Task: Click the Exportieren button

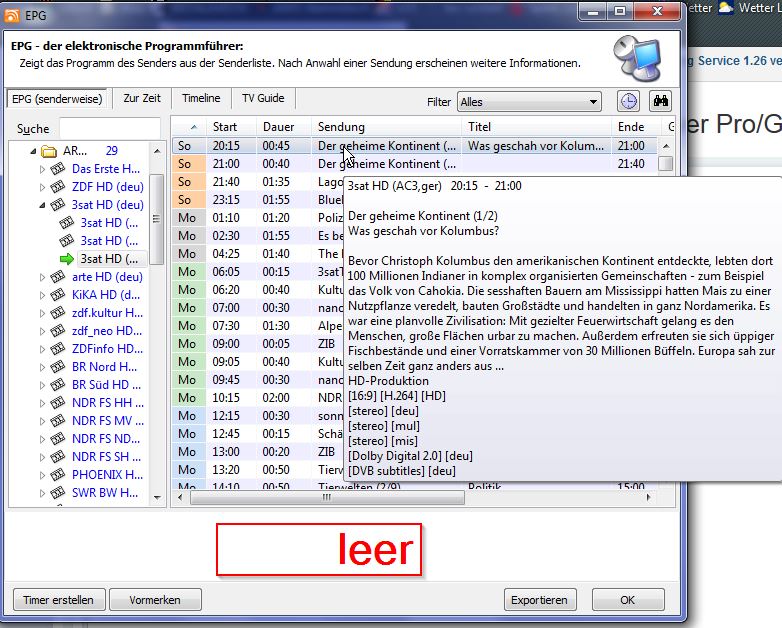Action: pyautogui.click(x=540, y=600)
